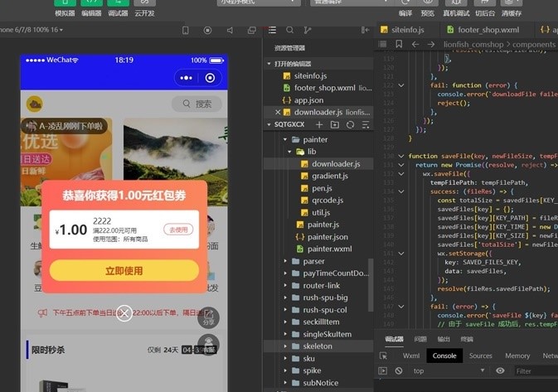Viewport: 558px width, 392px height.
Task: Click new file plus icon in SQTGXCX header
Action: click(319, 124)
